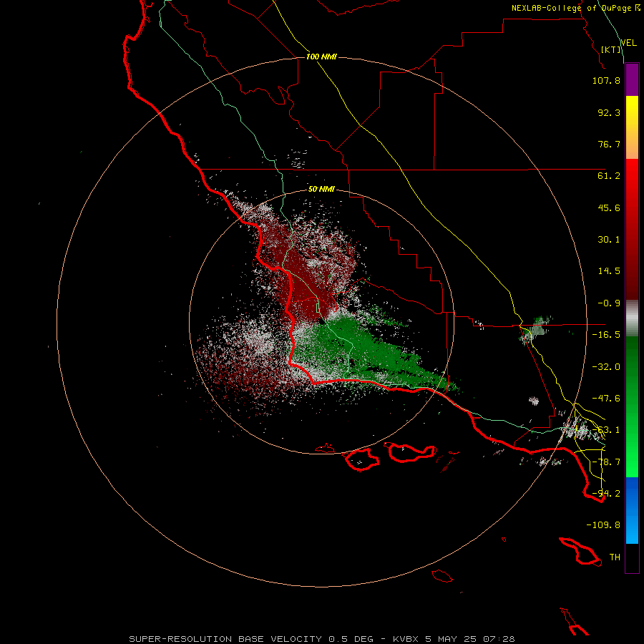
Task: Select the -47.6 legend value
Action: click(x=606, y=399)
